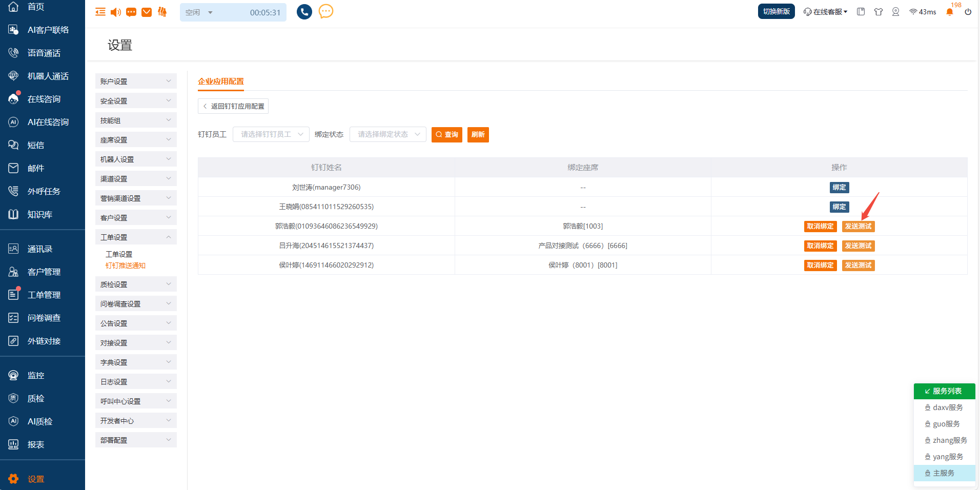980x490 pixels.
Task: Expand the 渠道设置 settings group
Action: [x=136, y=178]
